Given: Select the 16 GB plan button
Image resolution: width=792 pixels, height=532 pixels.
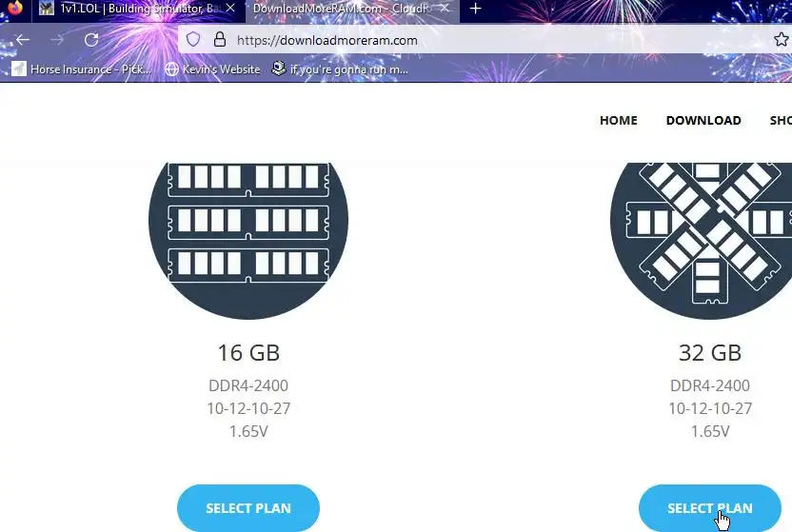Looking at the screenshot, I should (248, 508).
